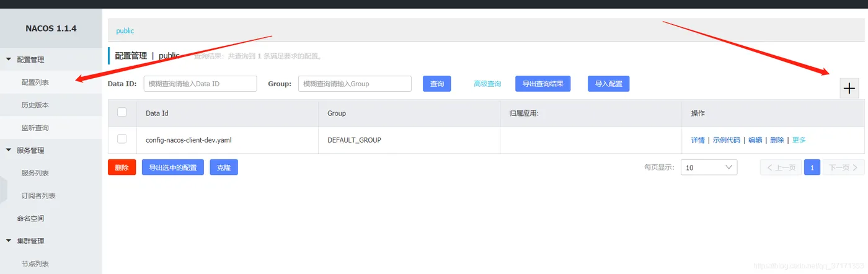The width and height of the screenshot is (868, 274).
Task: Open 示例代码 link in the row
Action: click(727, 140)
